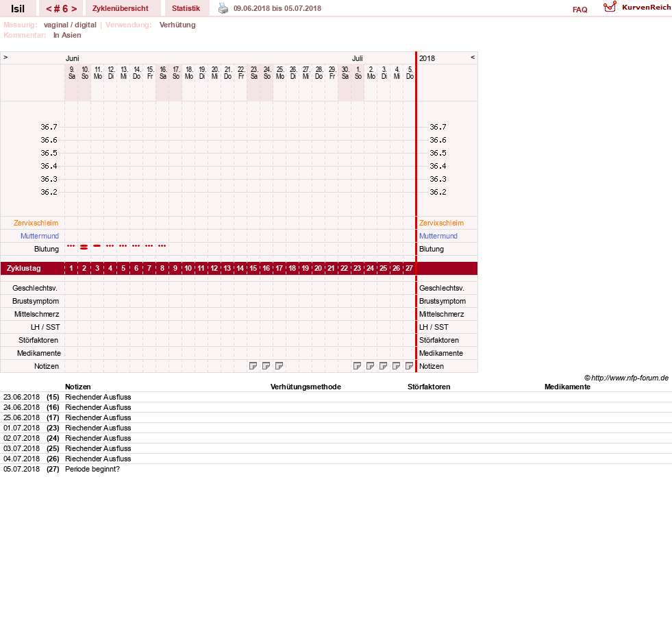The height and width of the screenshot is (619, 672).
Task: Open note icon for cycle day 23
Action: pos(357,366)
